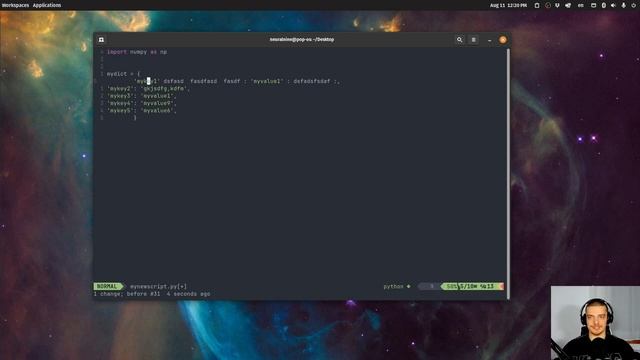Click the 'python' filetype in statusline
The width and height of the screenshot is (640, 360).
[x=393, y=287]
